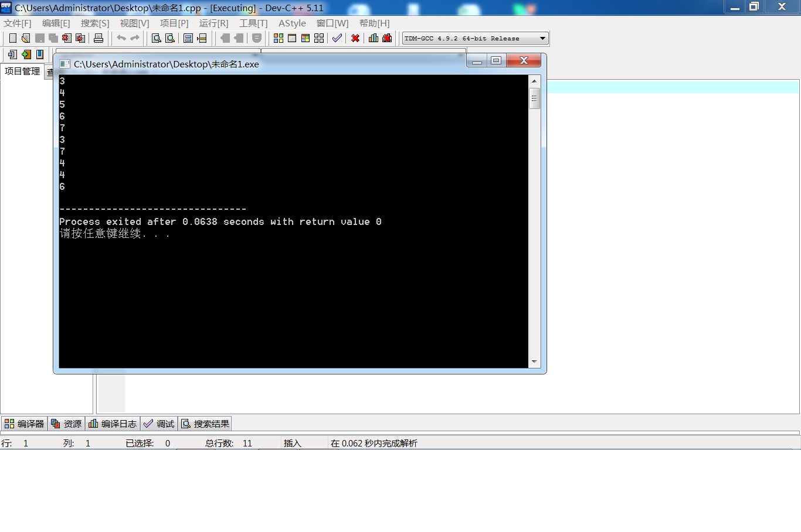Restore down the Dev-C++ main window
Viewport: 801px width, 532px height.
tap(754, 6)
